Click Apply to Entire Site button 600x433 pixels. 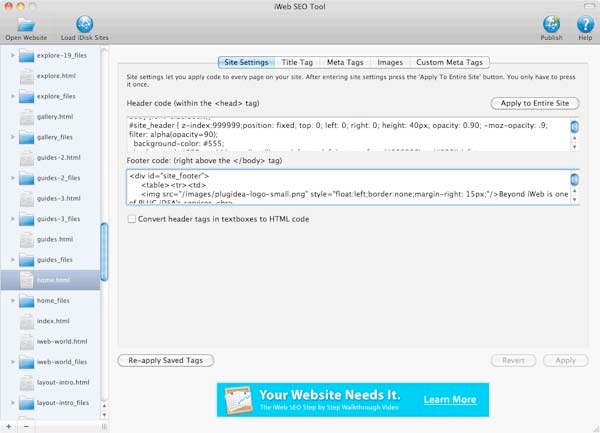coord(535,103)
